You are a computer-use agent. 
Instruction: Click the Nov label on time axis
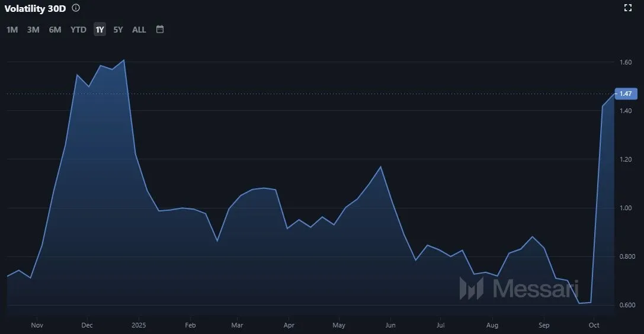[37, 325]
